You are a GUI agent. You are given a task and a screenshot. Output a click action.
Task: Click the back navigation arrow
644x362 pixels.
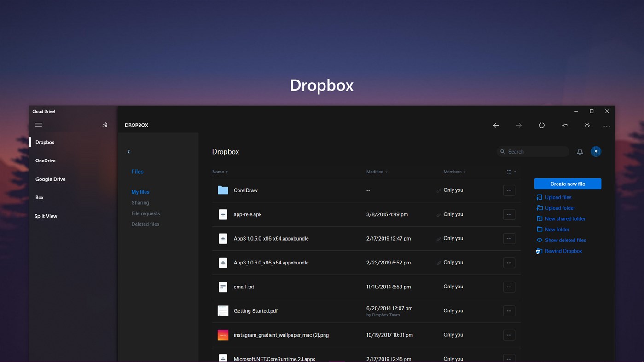click(x=496, y=125)
